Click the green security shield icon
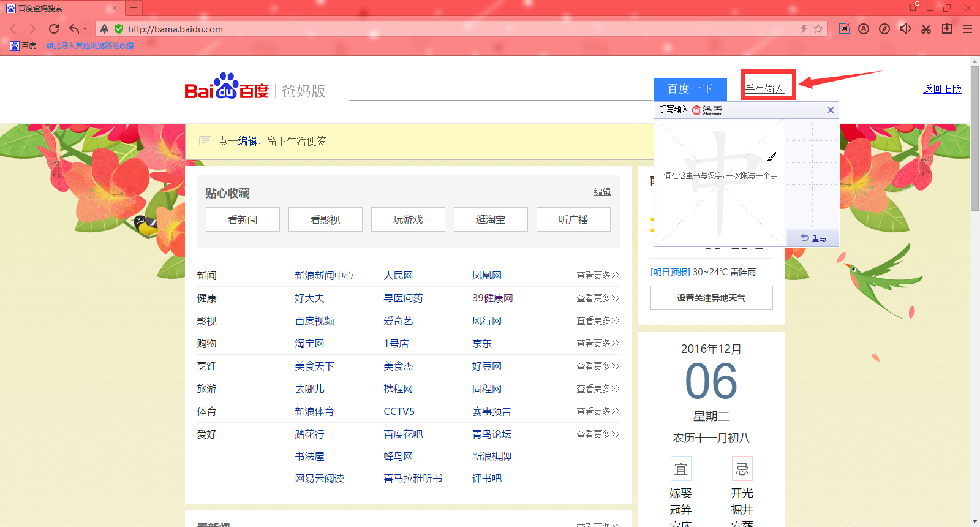The image size is (980, 527). coord(119,29)
